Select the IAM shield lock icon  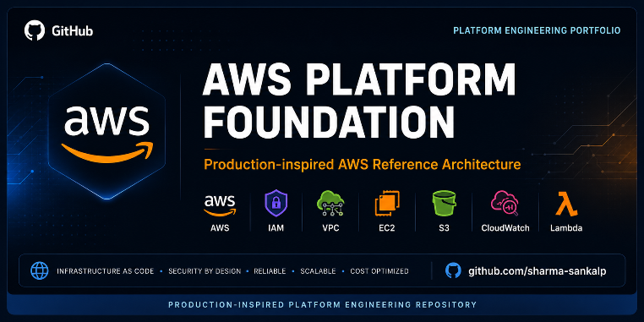click(x=276, y=203)
